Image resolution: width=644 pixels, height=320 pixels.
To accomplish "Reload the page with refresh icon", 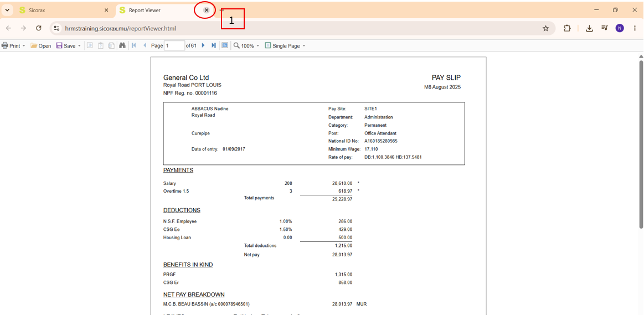I will pyautogui.click(x=39, y=28).
